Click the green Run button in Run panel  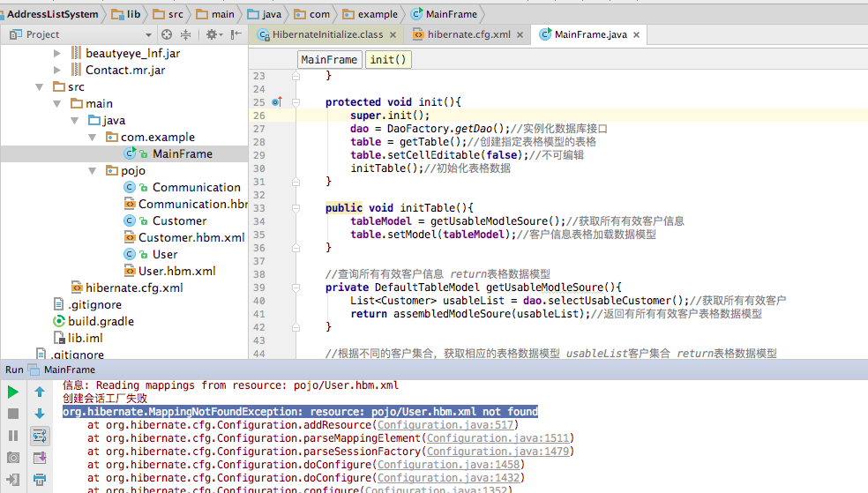tap(12, 392)
